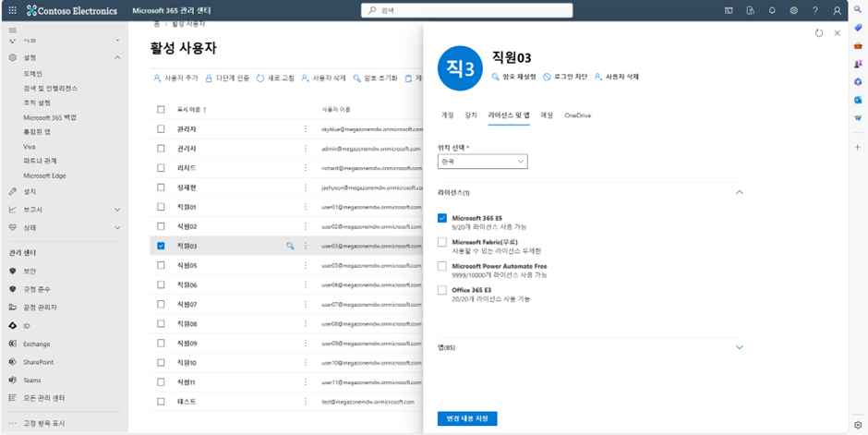Select all users header checkbox

(x=161, y=110)
